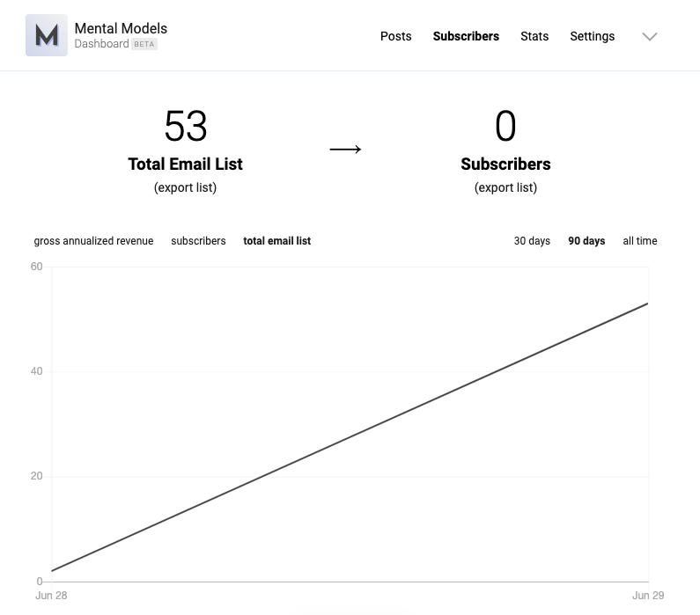Image resolution: width=700 pixels, height=615 pixels.
Task: Click the 53 total email count
Action: [x=185, y=127]
